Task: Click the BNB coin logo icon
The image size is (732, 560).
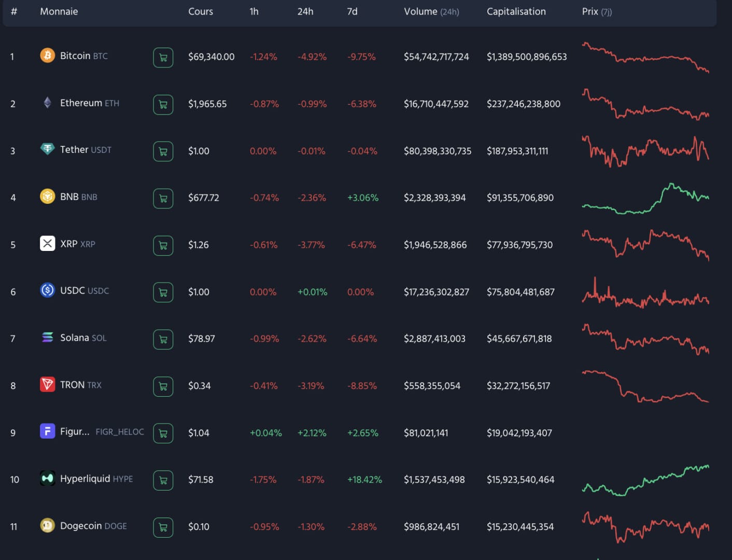Action: 47,196
